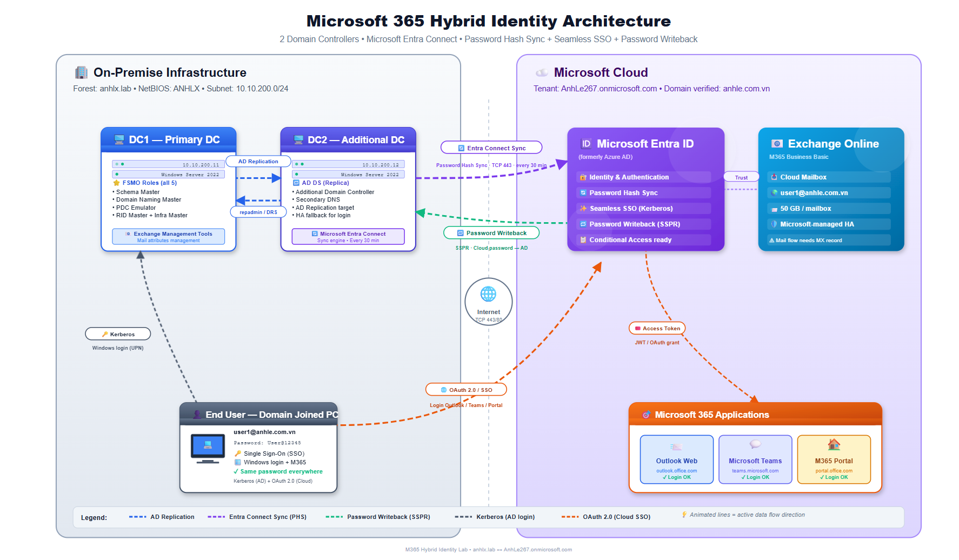The height and width of the screenshot is (560, 959).
Task: Click the envelope icon in Outlook Web card
Action: pos(676,446)
